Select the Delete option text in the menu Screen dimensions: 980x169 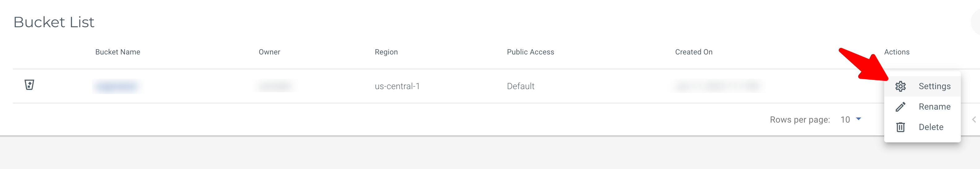[931, 127]
